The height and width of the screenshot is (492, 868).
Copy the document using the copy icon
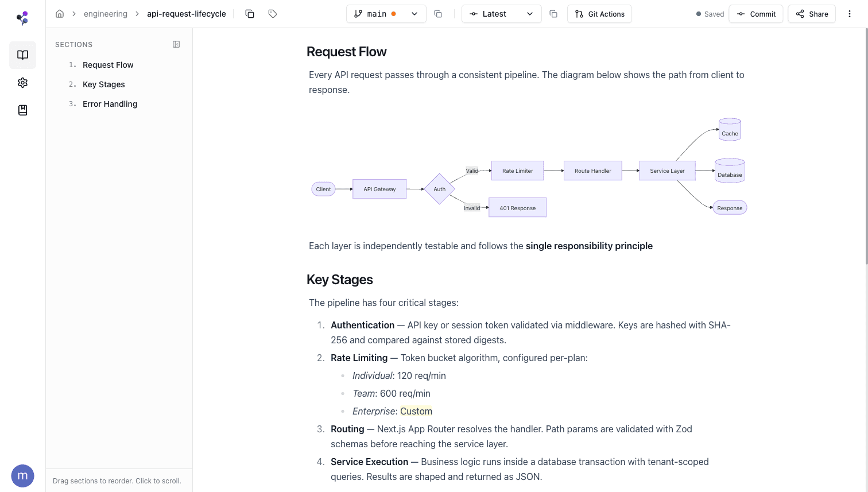[250, 13]
